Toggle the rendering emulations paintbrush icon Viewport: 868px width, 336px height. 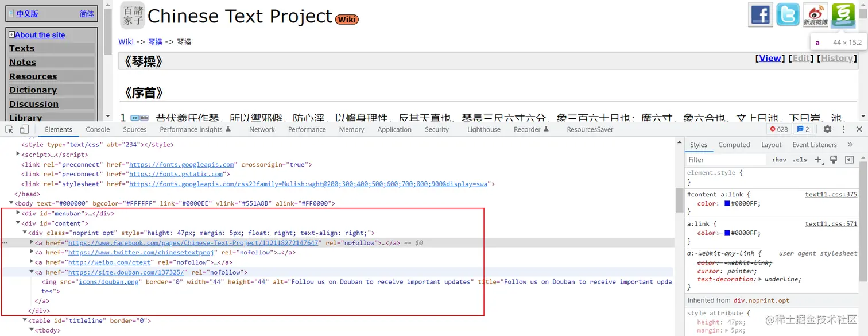[834, 160]
